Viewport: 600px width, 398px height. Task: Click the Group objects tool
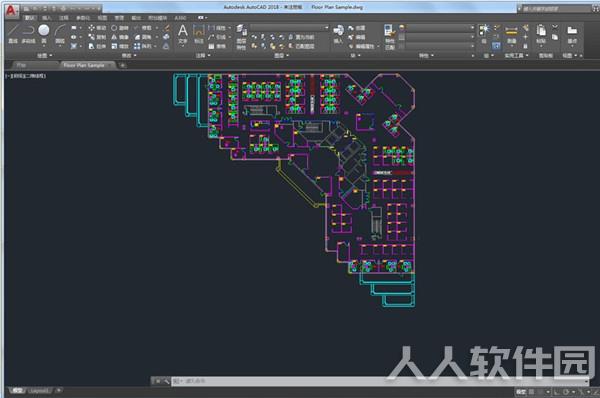(484, 34)
